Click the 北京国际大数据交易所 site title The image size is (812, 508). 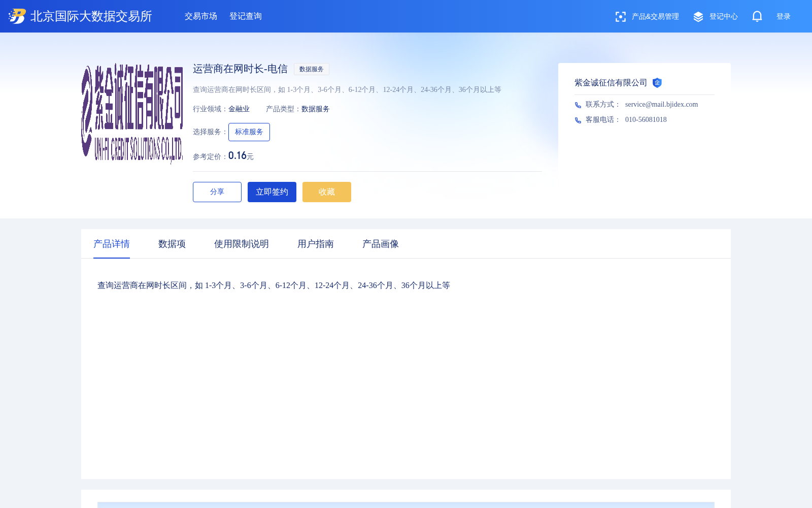(x=91, y=16)
